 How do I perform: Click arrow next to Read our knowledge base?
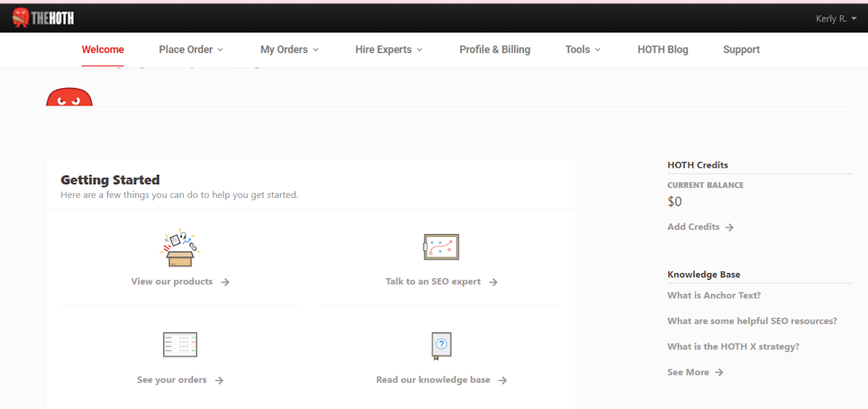503,381
